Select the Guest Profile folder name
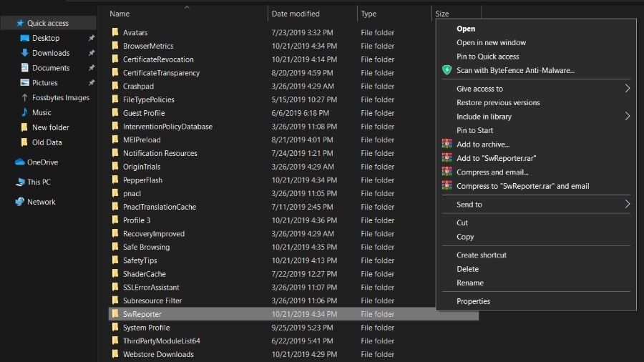644x362 pixels. click(x=144, y=113)
